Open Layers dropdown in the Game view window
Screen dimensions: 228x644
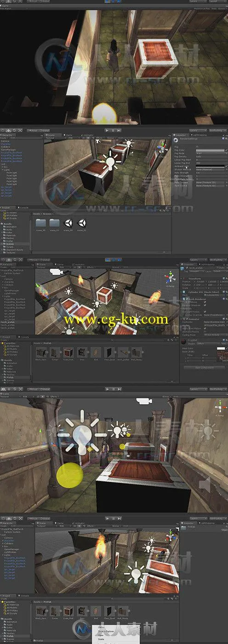pyautogui.click(x=197, y=1)
